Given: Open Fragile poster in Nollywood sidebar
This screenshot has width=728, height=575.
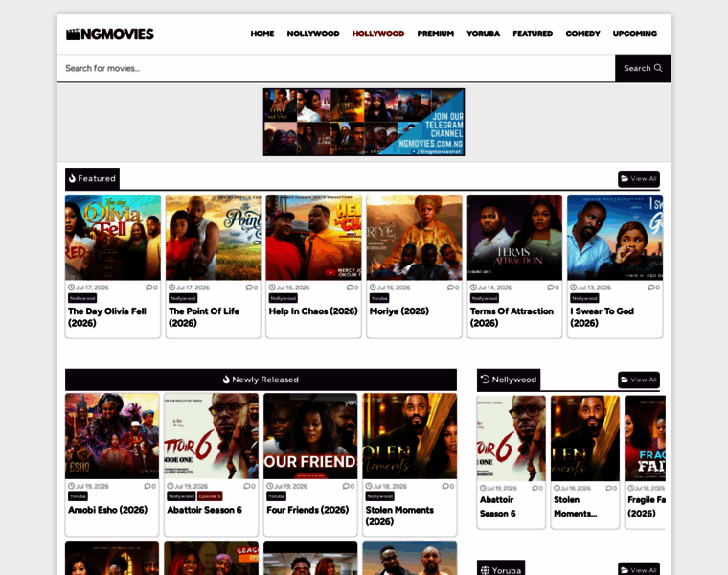Looking at the screenshot, I should point(646,439).
